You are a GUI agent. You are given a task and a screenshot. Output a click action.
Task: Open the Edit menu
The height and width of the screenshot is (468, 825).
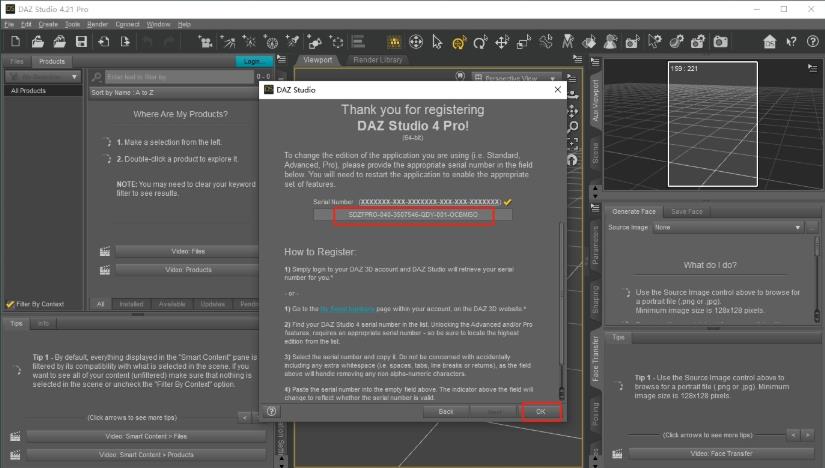point(26,24)
